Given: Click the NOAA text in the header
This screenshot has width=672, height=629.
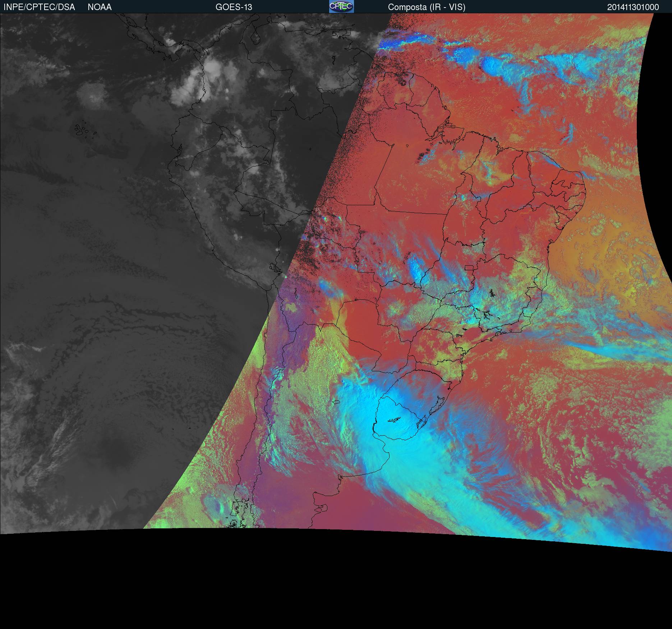Looking at the screenshot, I should pos(100,7).
